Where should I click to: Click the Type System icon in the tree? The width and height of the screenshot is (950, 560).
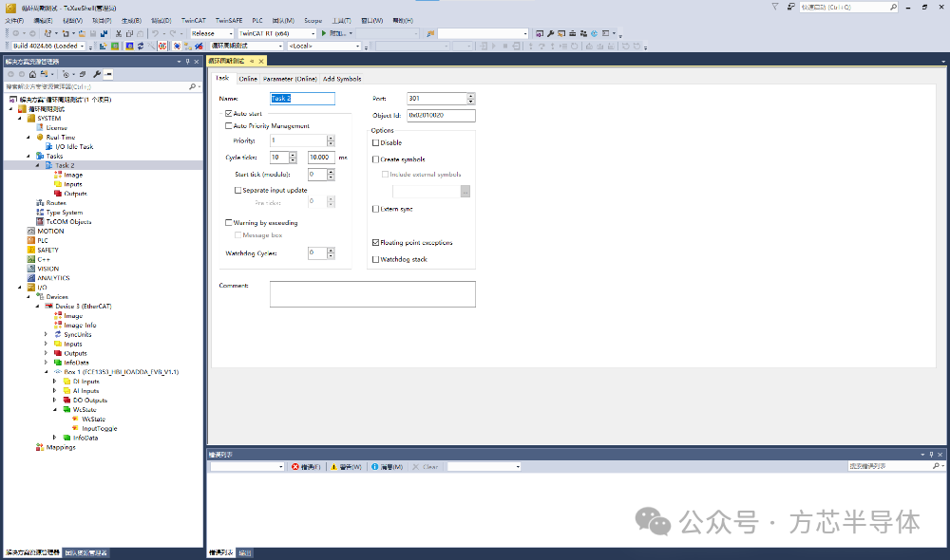tap(39, 213)
